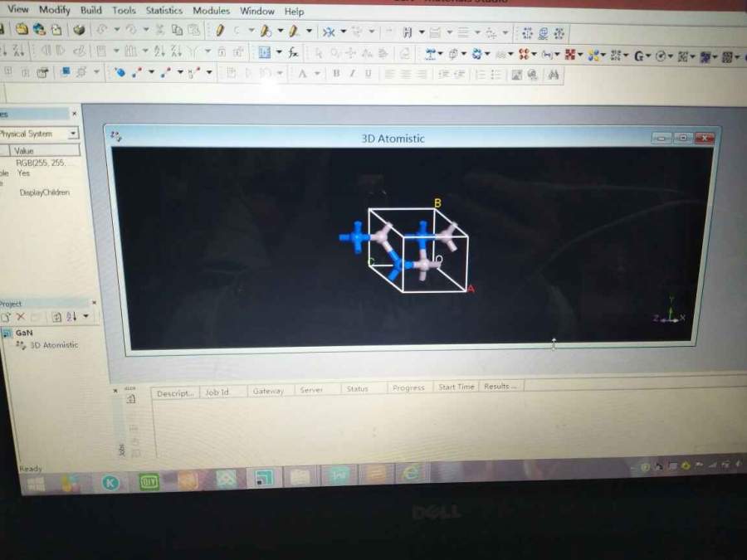Open the blue cluster module dropdown
Viewport: 747px width, 560px height.
[487, 55]
